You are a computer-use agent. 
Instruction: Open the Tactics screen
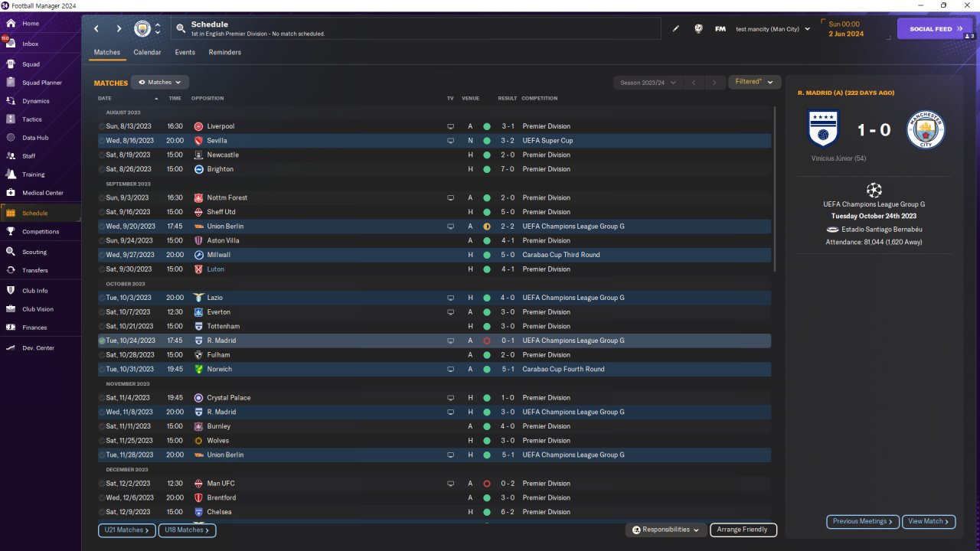pyautogui.click(x=32, y=119)
